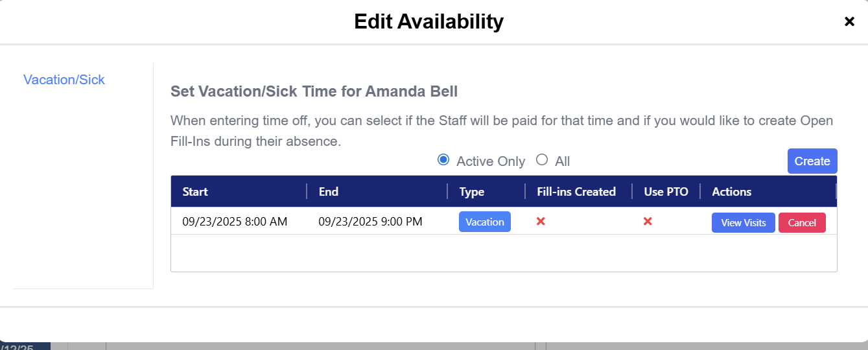Click the Actions column header
This screenshot has height=350, width=868.
731,192
